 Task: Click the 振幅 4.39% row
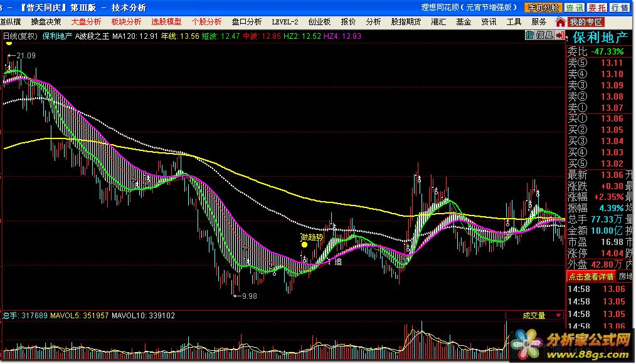point(595,209)
